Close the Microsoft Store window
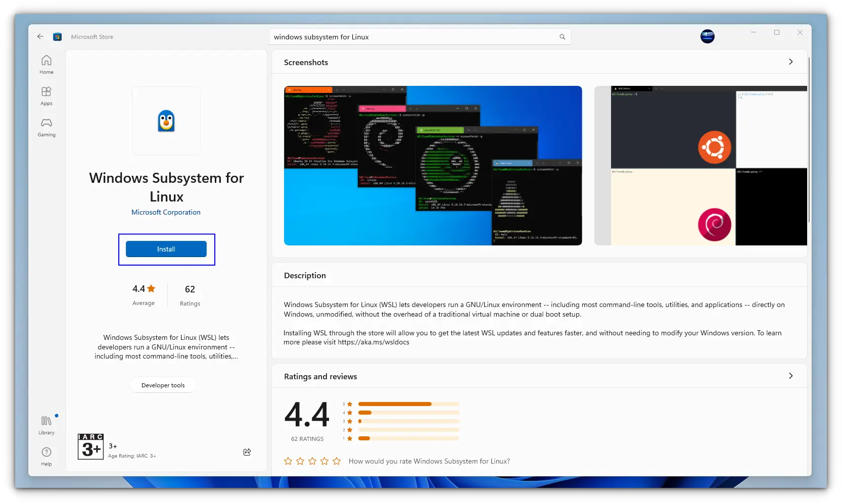842x504 pixels. (800, 32)
